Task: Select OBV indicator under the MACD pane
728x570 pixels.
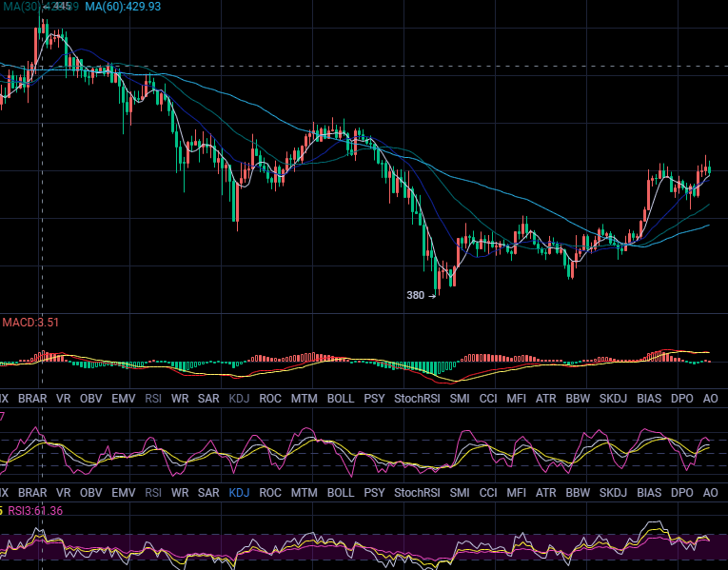Action: pos(91,399)
